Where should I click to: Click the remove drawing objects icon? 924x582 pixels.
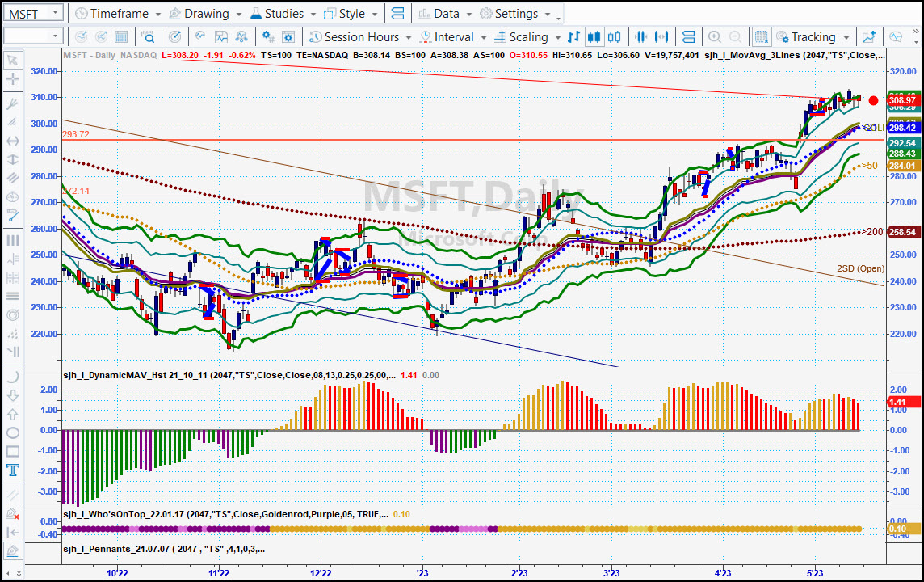[x=12, y=513]
